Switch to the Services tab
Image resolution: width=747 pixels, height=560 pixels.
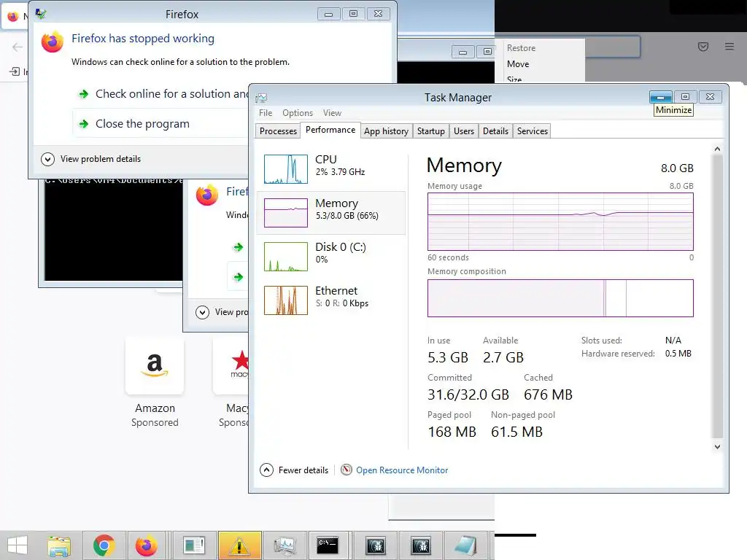[x=532, y=131]
